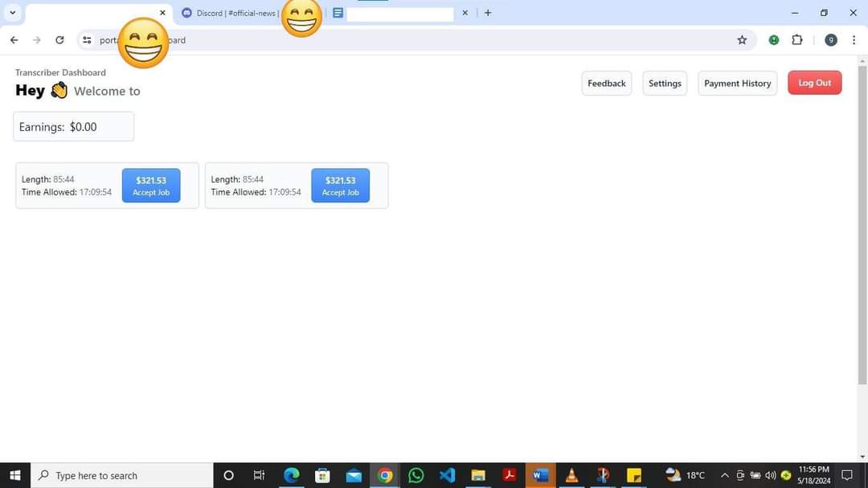Open site information icon in address bar

[x=87, y=40]
